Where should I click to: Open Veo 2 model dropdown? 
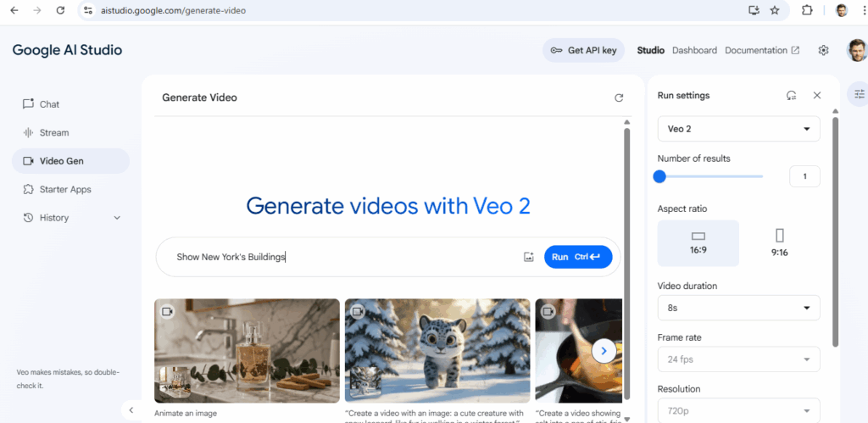coord(738,129)
